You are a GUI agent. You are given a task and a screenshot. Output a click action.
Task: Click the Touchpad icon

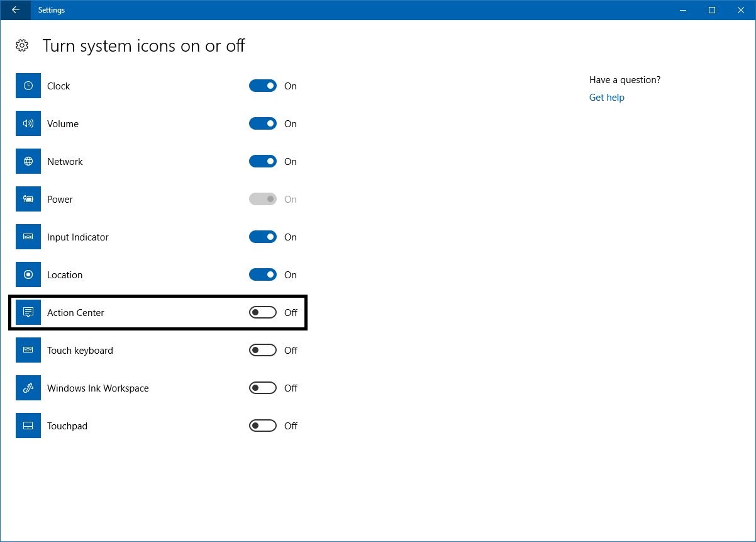[28, 426]
